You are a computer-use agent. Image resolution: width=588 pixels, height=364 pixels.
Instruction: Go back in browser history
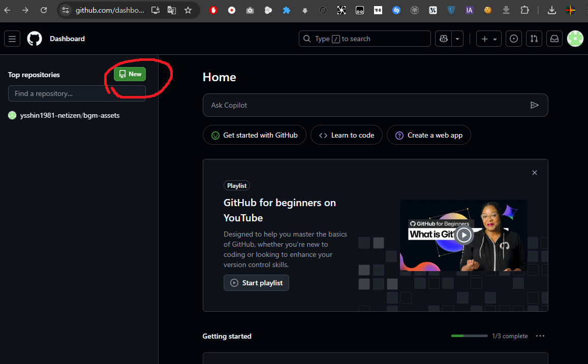click(7, 10)
